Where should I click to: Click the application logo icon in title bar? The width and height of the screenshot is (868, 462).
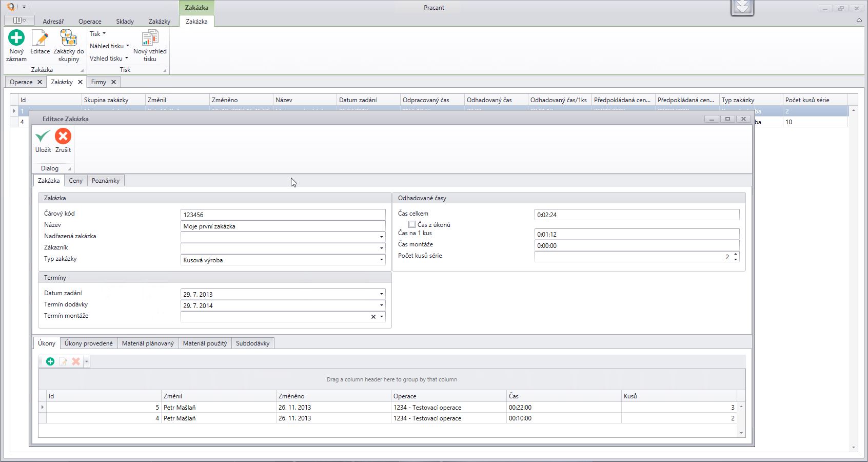click(10, 7)
